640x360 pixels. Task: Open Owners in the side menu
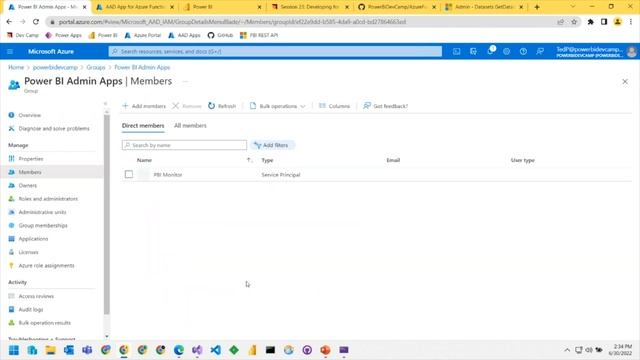point(27,186)
